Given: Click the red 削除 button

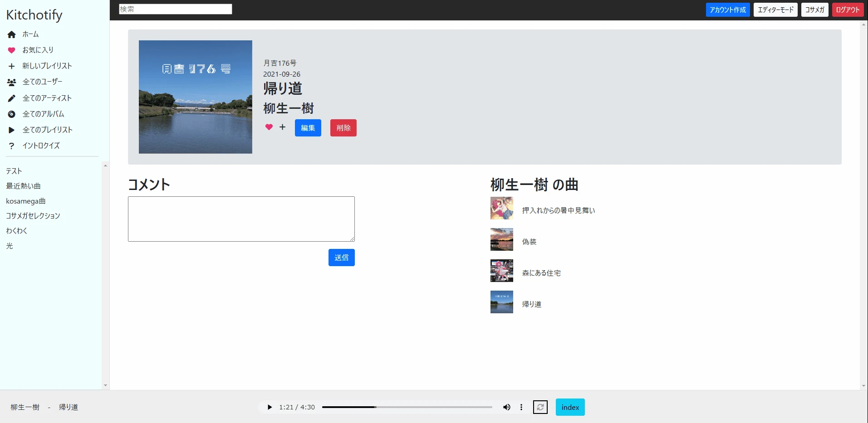Looking at the screenshot, I should tap(343, 128).
